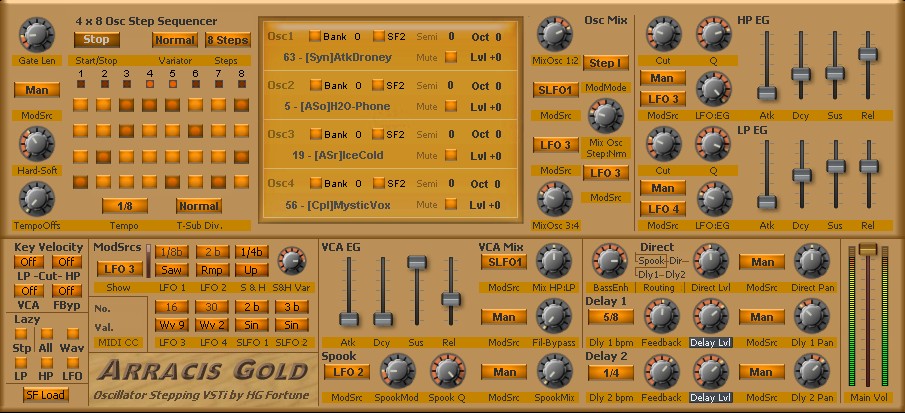Screen dimensions: 905x413
Task: Open the 8 Steps selector
Action: [x=228, y=40]
